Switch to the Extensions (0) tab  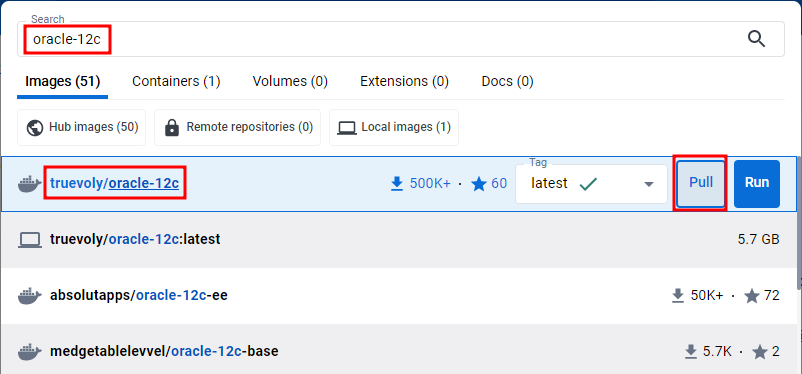(404, 82)
